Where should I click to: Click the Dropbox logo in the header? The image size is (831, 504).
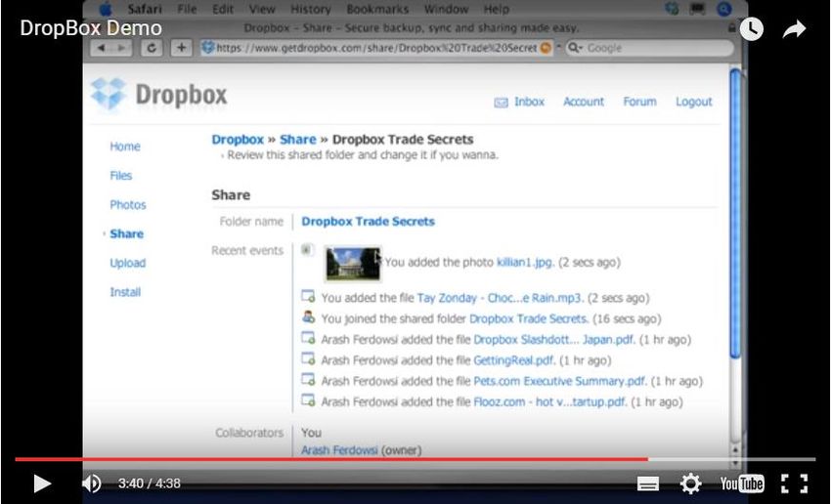158,95
